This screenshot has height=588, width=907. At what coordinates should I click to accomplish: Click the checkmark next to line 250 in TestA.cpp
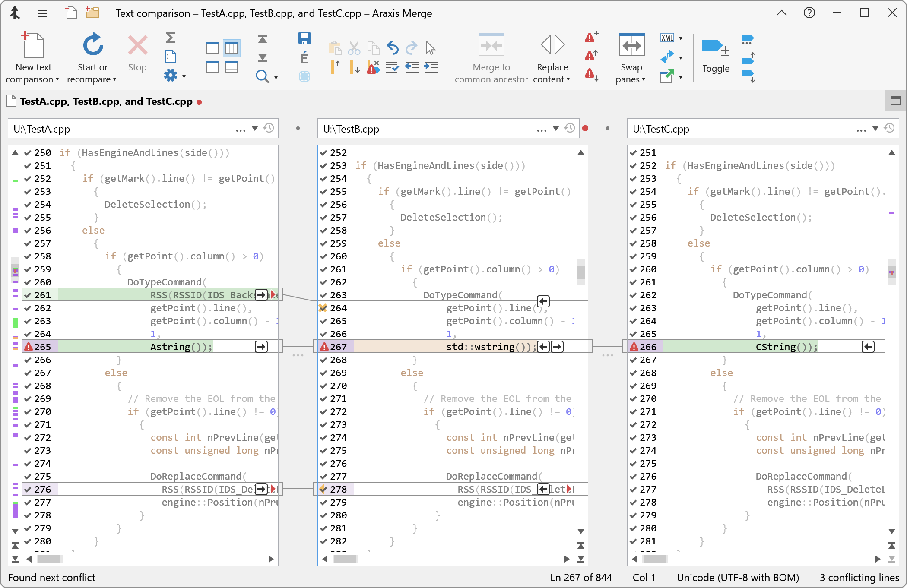coord(27,152)
